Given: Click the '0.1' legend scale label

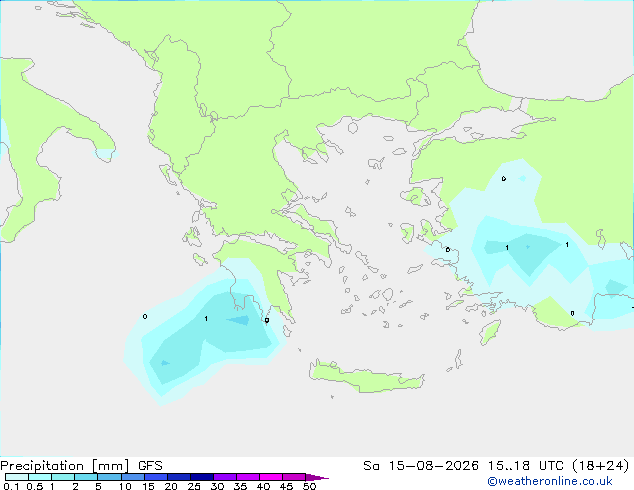Looking at the screenshot, I should point(11,486).
